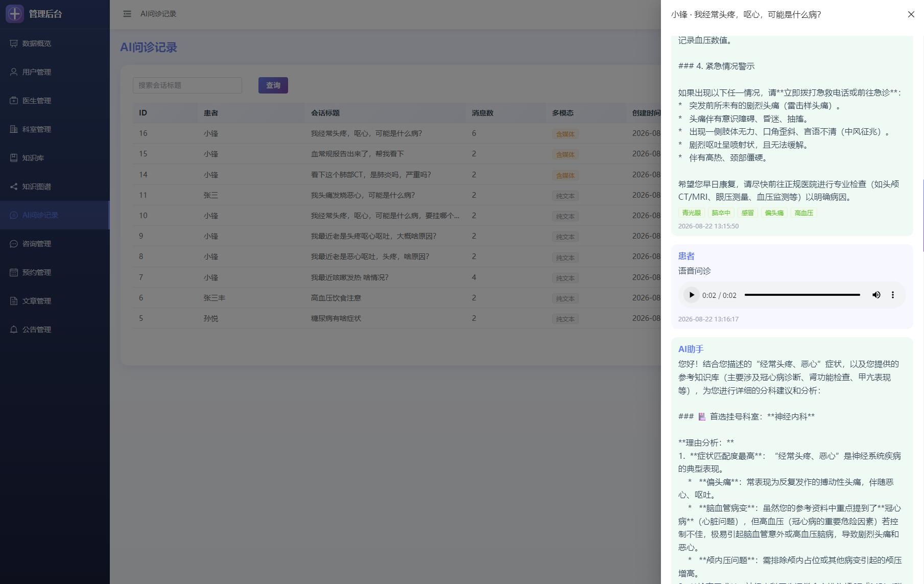This screenshot has width=924, height=584.
Task: Click patient name 张三丰
Action: (214, 298)
